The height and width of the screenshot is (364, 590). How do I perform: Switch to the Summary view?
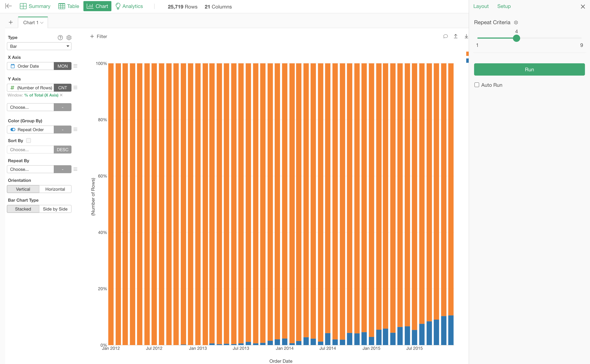[35, 6]
